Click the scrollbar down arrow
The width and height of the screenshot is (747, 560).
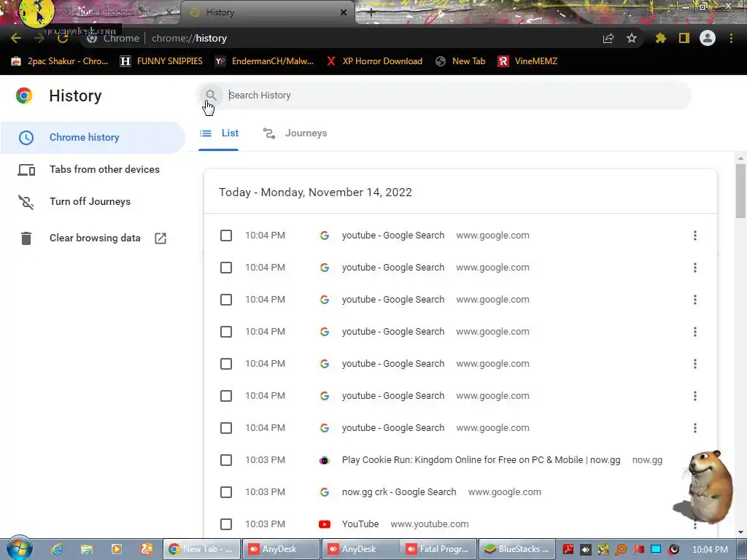point(740,532)
